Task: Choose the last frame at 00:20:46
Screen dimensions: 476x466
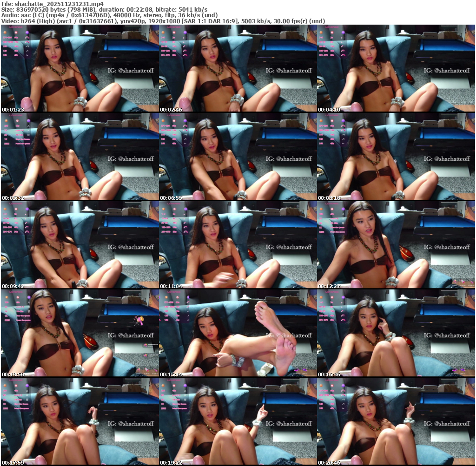Action: pos(396,421)
